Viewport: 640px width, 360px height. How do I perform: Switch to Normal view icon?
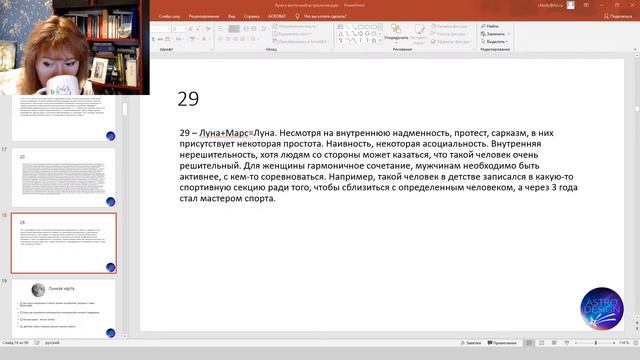coord(529,343)
